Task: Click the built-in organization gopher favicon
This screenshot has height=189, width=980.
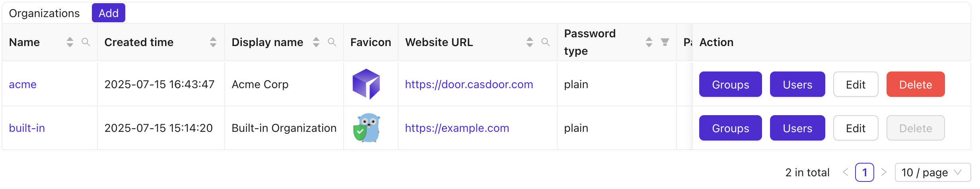Action: pyautogui.click(x=366, y=128)
